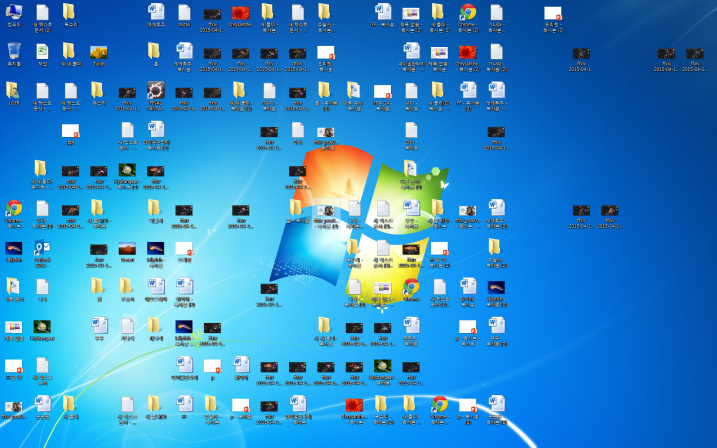This screenshot has height=448, width=717.
Task: Open the Computer icon in the top-left corner
Action: click(x=14, y=13)
